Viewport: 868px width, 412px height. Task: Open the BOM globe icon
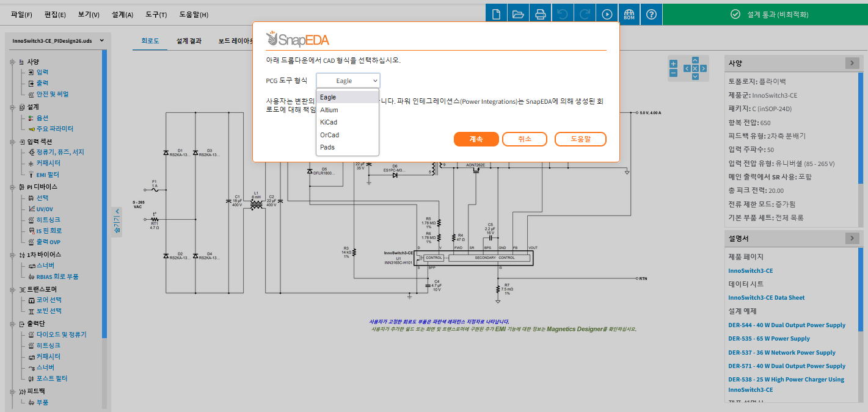pyautogui.click(x=629, y=15)
